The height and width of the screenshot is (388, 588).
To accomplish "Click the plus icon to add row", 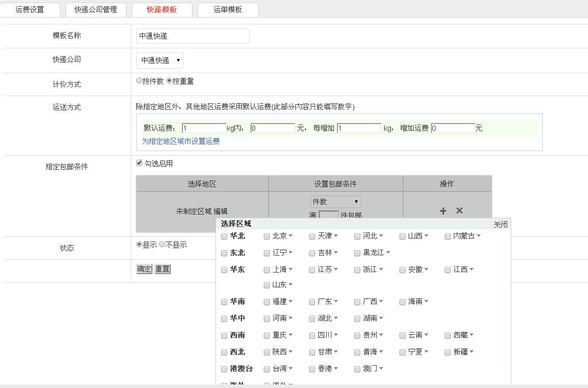I will (443, 211).
